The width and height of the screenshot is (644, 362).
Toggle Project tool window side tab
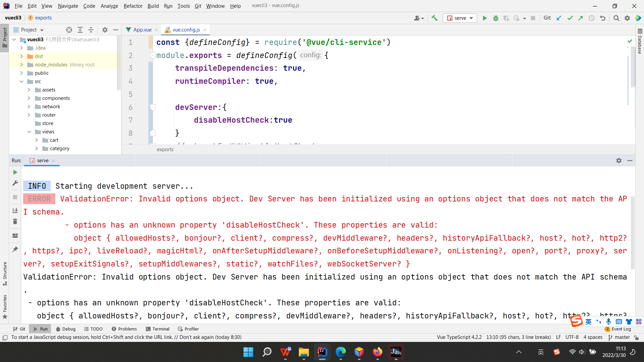click(5, 38)
